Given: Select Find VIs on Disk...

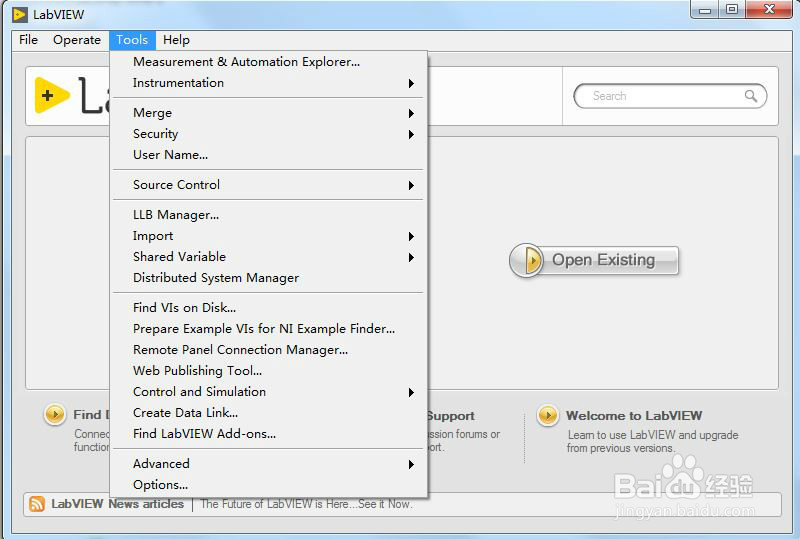Looking at the screenshot, I should [x=268, y=308].
